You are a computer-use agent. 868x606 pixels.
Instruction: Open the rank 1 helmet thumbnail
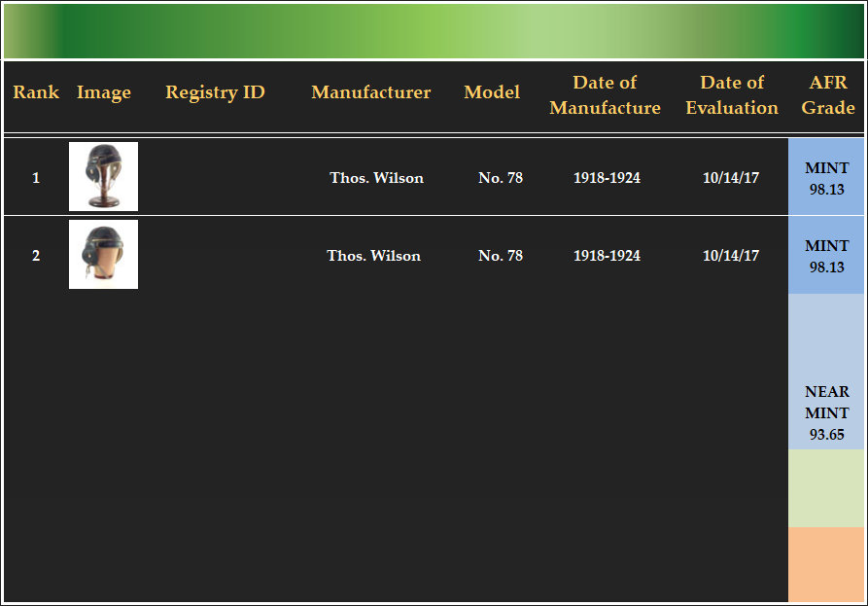click(103, 176)
